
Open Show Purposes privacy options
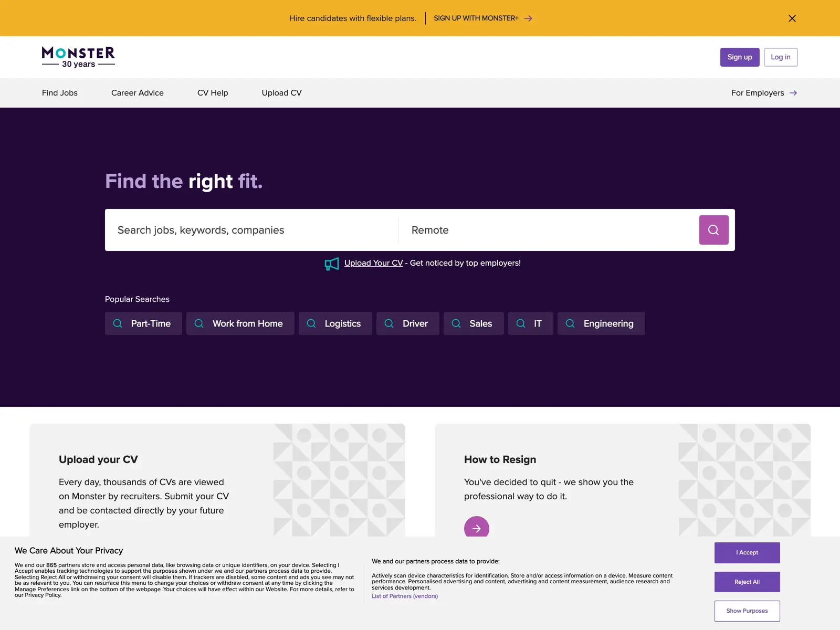tap(747, 611)
